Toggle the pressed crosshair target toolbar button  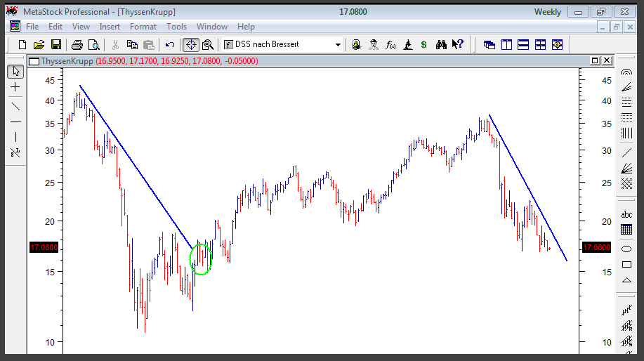coord(191,45)
